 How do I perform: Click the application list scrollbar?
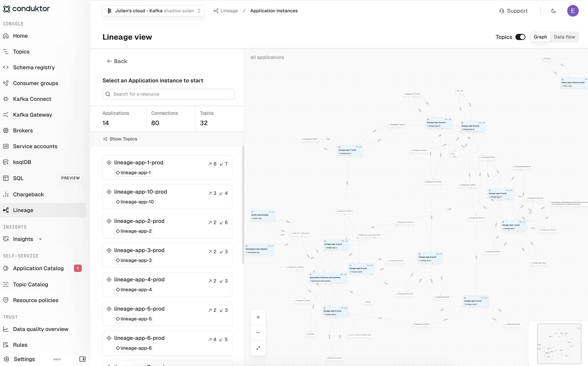click(243, 205)
